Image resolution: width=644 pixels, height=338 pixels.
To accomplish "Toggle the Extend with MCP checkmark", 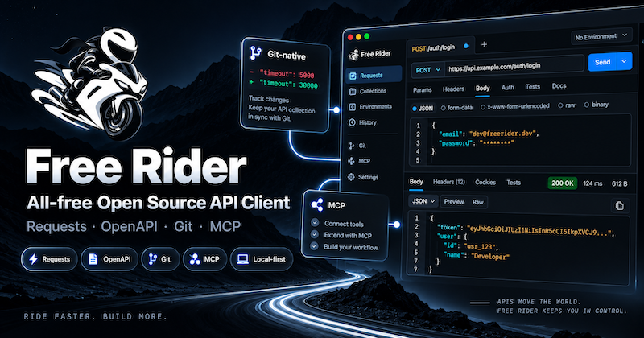I will [x=315, y=234].
